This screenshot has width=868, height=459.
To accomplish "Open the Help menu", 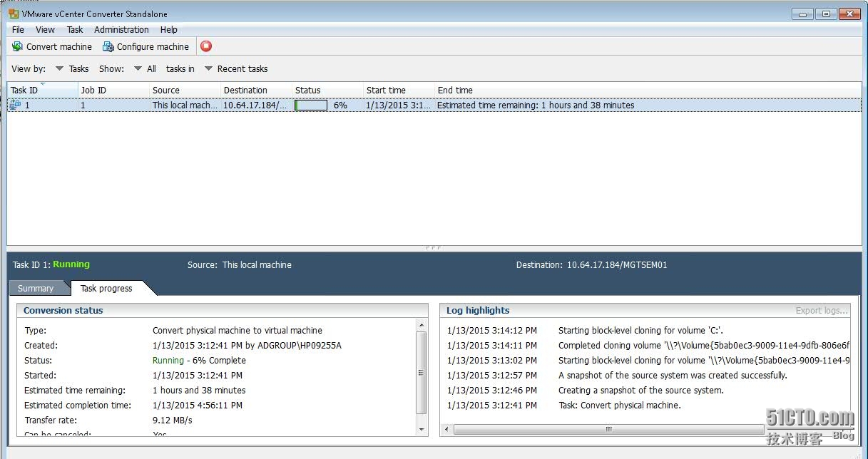I will (169, 30).
